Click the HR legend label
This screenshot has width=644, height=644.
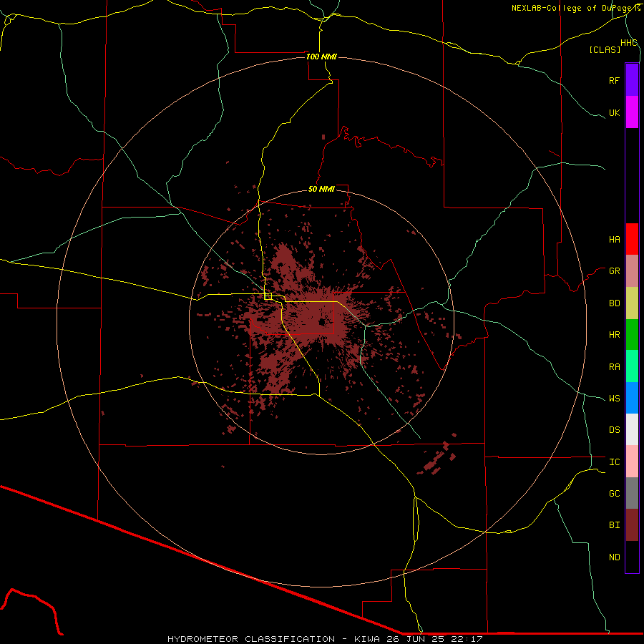614,335
